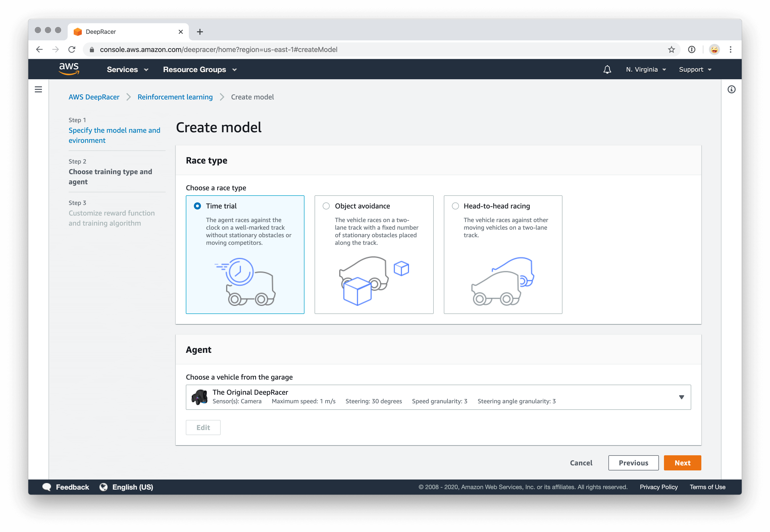770x532 pixels.
Task: Expand the Resource Groups dropdown
Action: pos(200,69)
